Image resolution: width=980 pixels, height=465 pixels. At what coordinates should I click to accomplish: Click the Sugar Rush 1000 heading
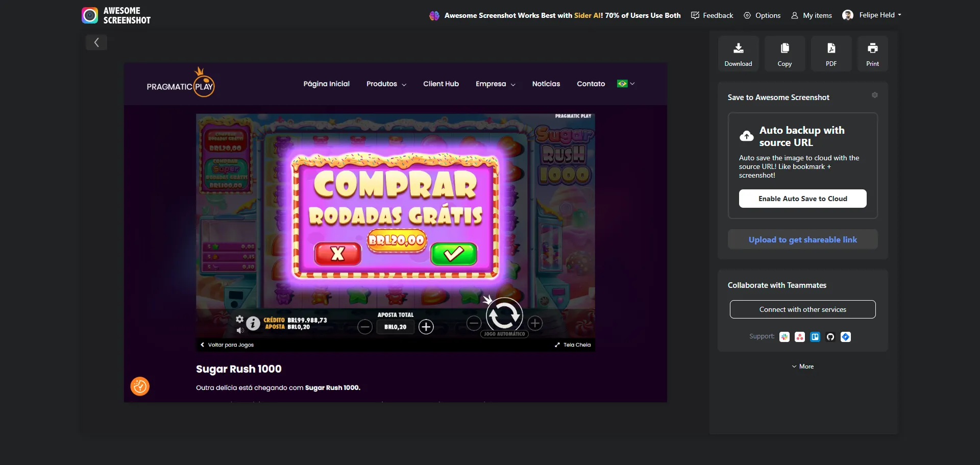click(x=239, y=369)
